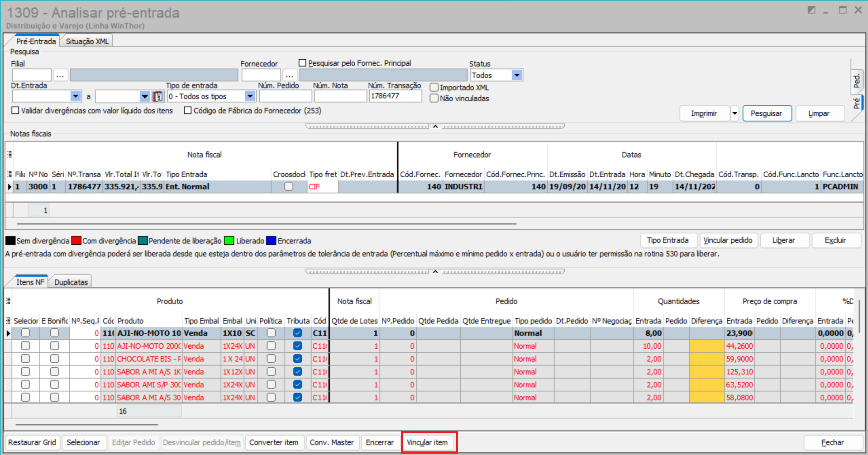Open the Imprimir button dropdown arrow
The height and width of the screenshot is (455, 868).
(734, 114)
